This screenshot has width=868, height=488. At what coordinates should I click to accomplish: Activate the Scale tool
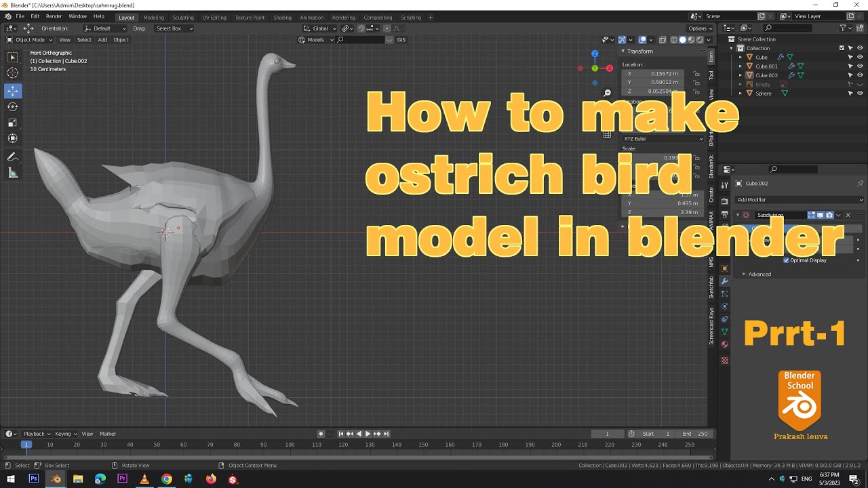pyautogui.click(x=13, y=123)
